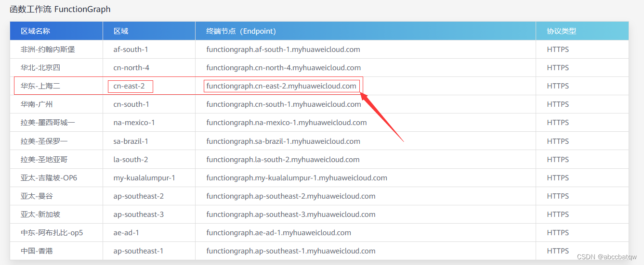Select HTTPS in the 拉美-墨西哥城一 row

[x=558, y=123]
